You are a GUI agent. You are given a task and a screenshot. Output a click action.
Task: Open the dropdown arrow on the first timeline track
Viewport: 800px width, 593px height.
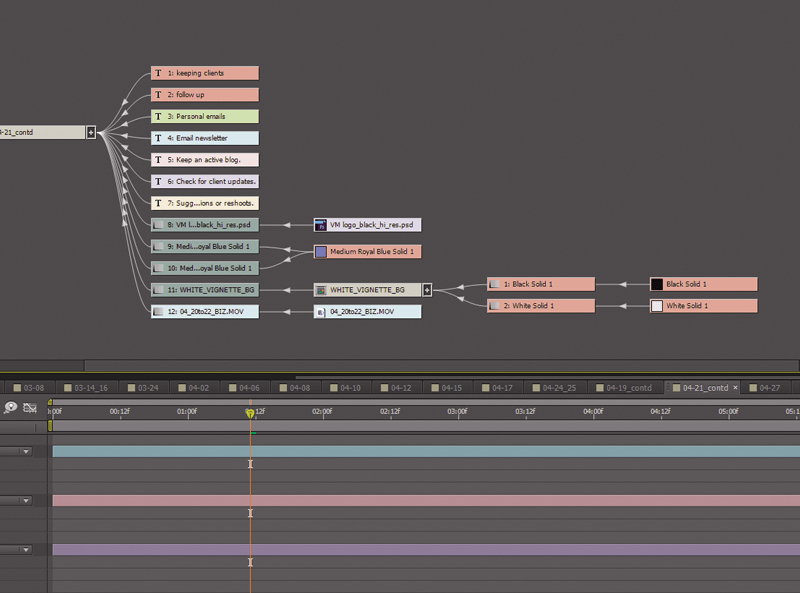click(24, 451)
